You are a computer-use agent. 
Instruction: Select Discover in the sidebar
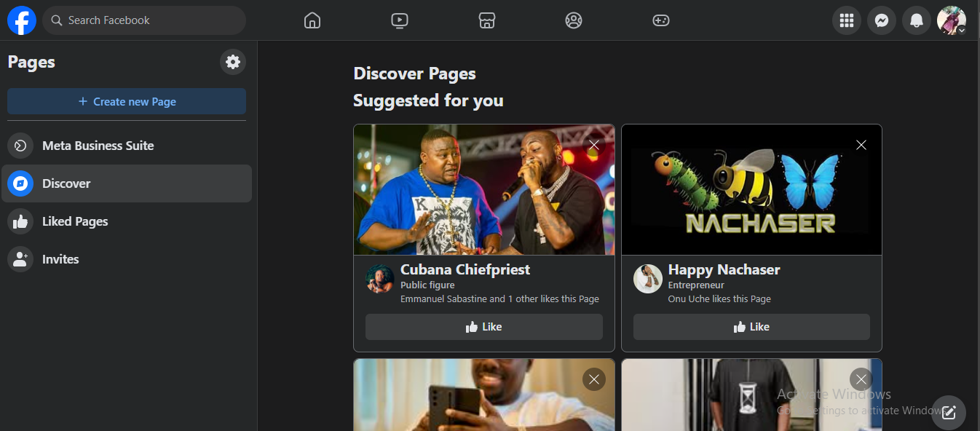[127, 183]
